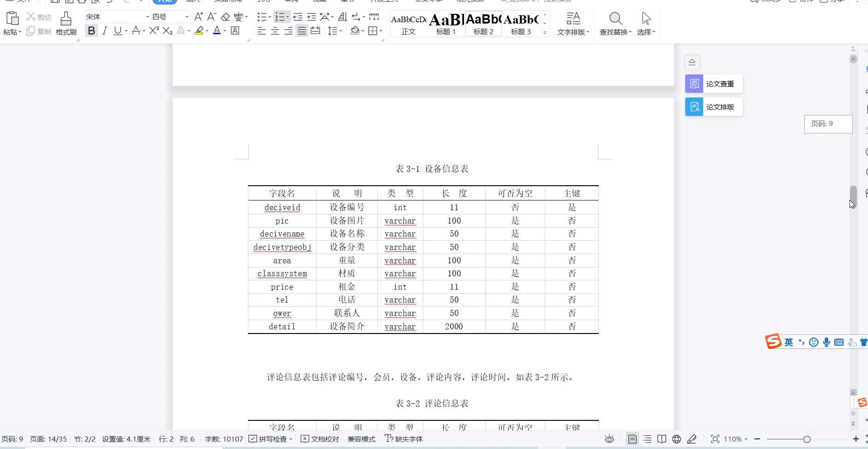
Task: Center-align text with the center icon
Action: (275, 31)
